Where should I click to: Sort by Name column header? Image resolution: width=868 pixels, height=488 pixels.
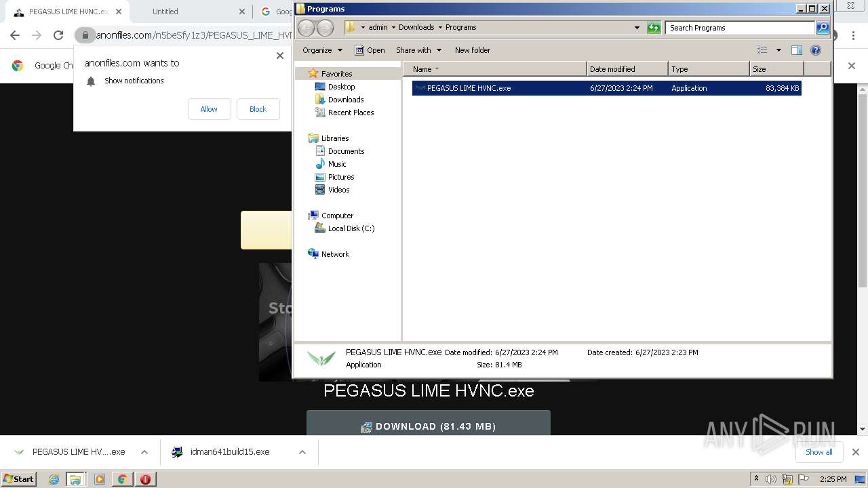(495, 69)
